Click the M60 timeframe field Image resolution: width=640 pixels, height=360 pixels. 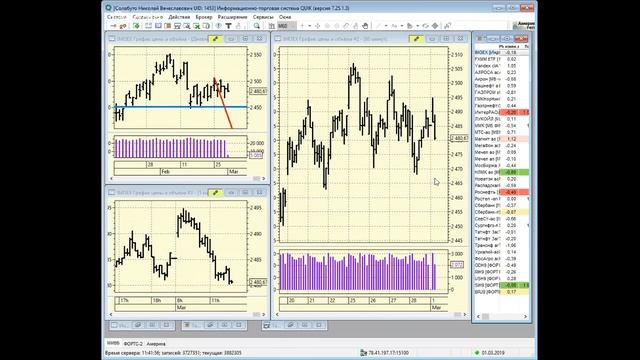coord(287,26)
